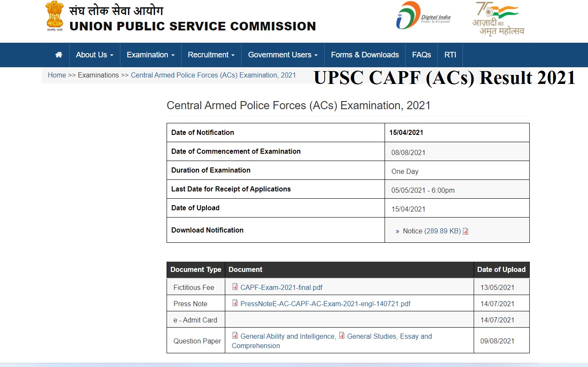Select the Fictitious Fee row label
Screen dimensions: 588x367
coord(194,288)
